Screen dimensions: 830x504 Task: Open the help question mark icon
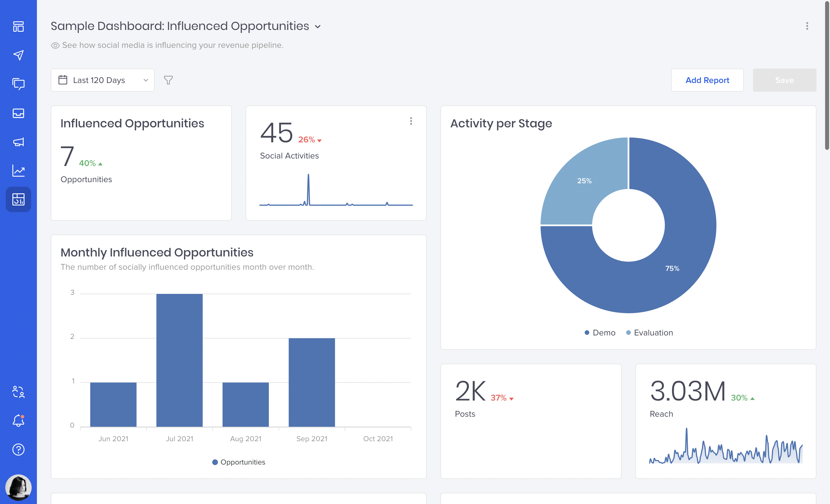point(18,450)
